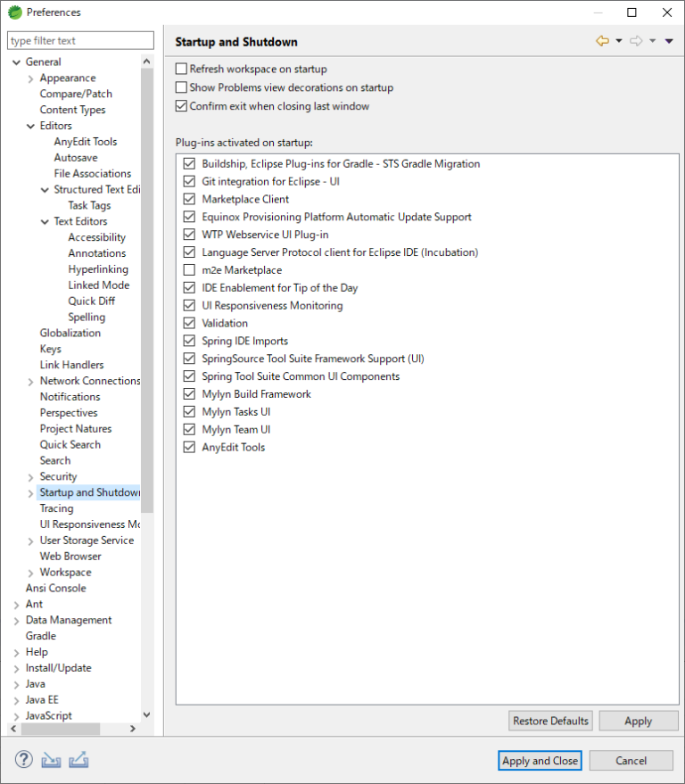
Task: Open Perspectives preferences page
Action: (x=69, y=412)
